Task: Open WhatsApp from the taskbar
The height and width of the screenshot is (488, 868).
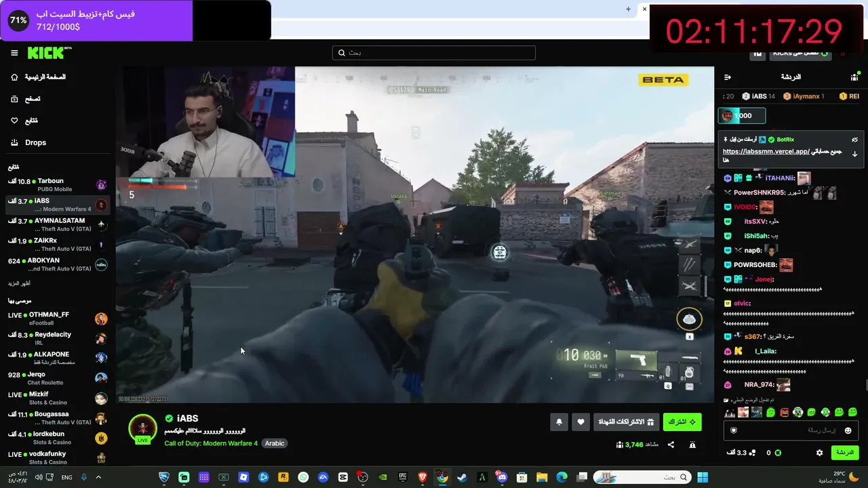Action: pos(303,477)
